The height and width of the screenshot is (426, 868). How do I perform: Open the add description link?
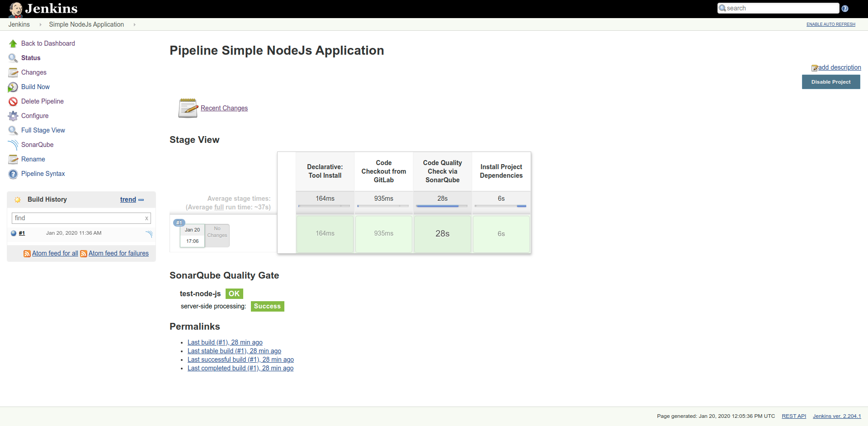click(839, 67)
